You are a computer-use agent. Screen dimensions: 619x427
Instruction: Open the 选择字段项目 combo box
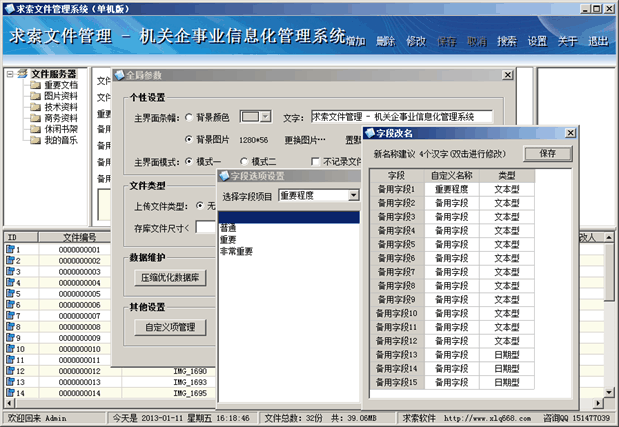pos(353,195)
